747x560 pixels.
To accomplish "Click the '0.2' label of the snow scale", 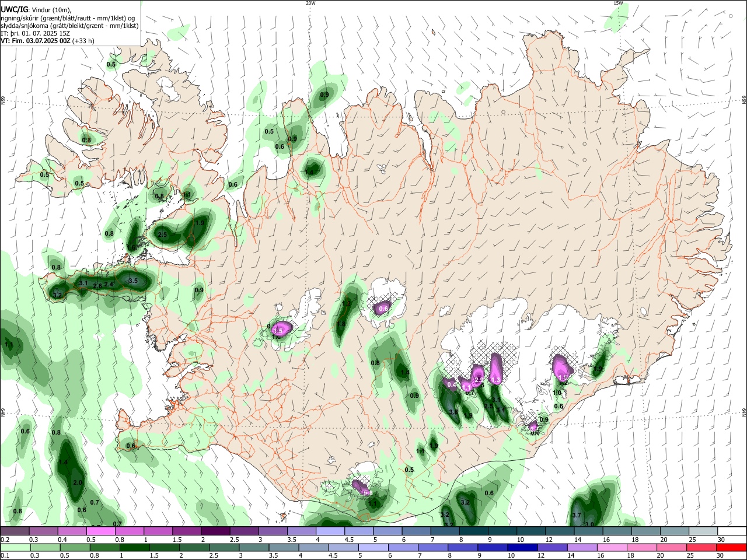I will click(5, 540).
